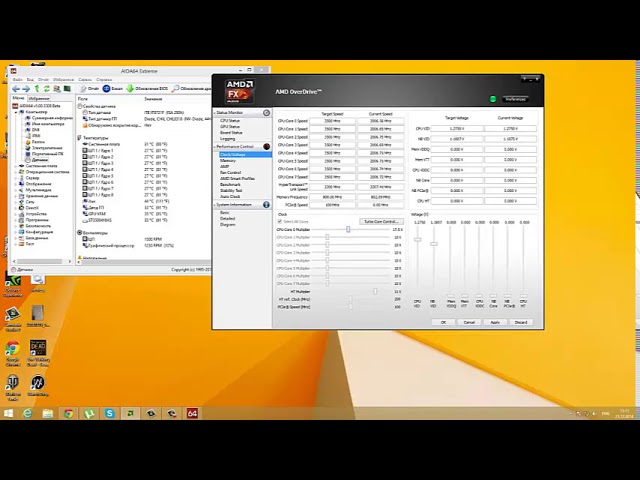Open File Explorer from taskbar
Screen dimensions: 640x480
click(48, 413)
